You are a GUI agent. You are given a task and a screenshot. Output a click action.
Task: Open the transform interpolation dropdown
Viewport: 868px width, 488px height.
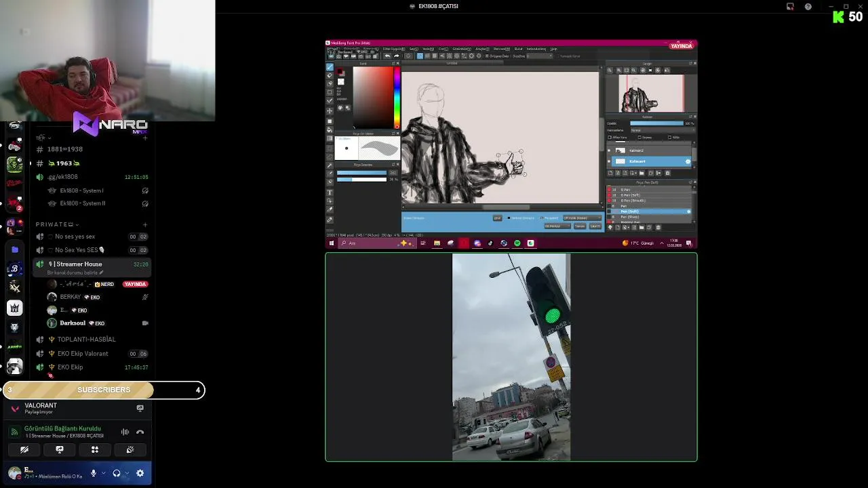[582, 218]
